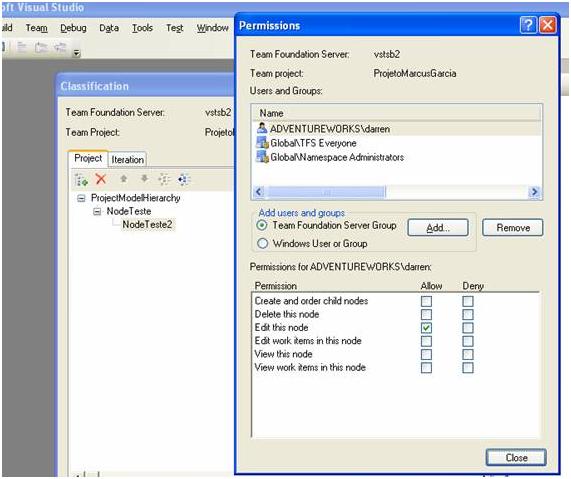The height and width of the screenshot is (479, 571).
Task: Check Allow for Create and order child nodes
Action: [x=426, y=301]
